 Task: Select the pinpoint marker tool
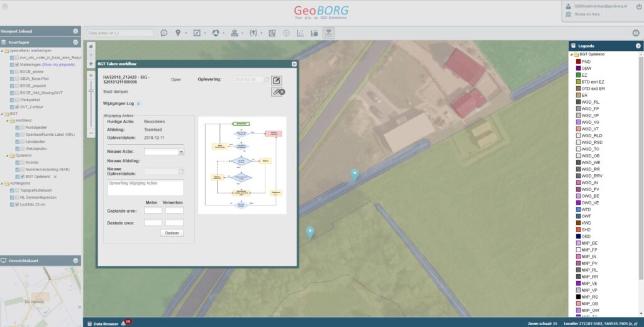178,33
